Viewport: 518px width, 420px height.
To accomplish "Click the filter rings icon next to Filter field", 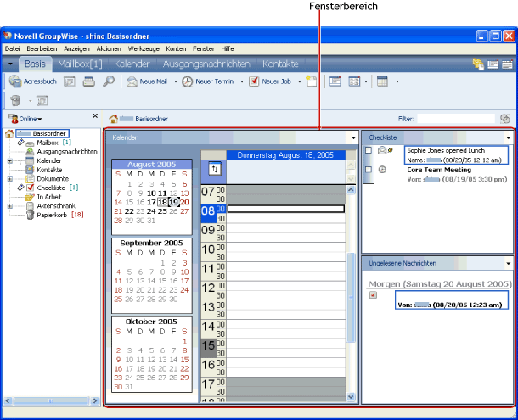I will tap(505, 119).
